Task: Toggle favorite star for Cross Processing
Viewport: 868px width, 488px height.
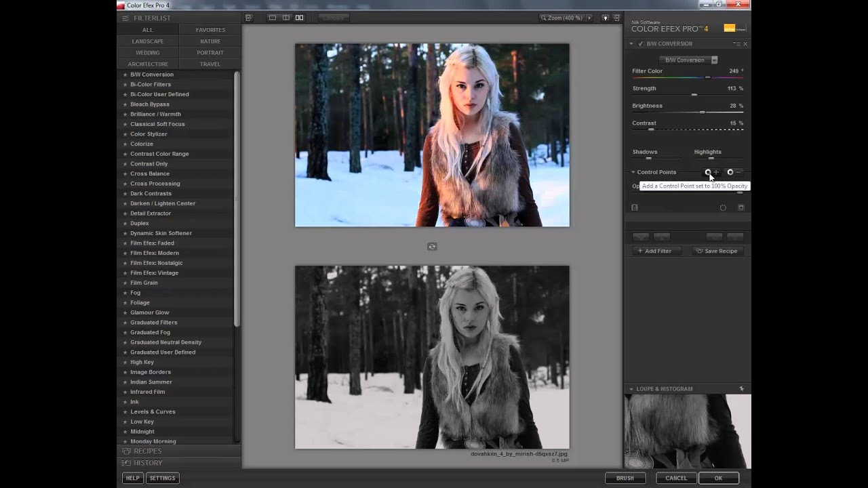Action: point(125,184)
